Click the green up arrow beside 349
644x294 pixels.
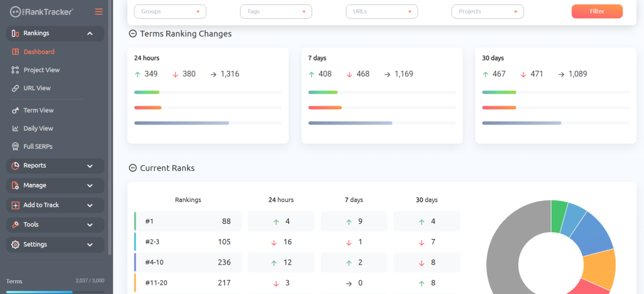tap(137, 74)
